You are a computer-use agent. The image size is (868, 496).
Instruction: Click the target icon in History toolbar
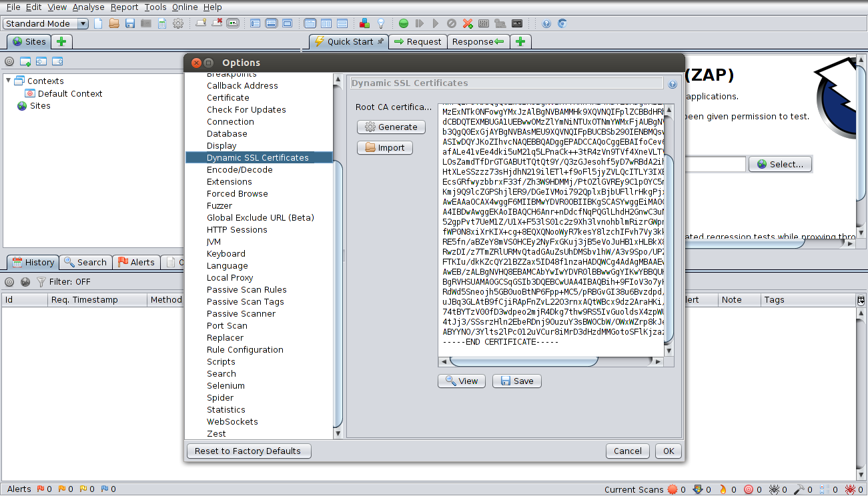tap(9, 282)
